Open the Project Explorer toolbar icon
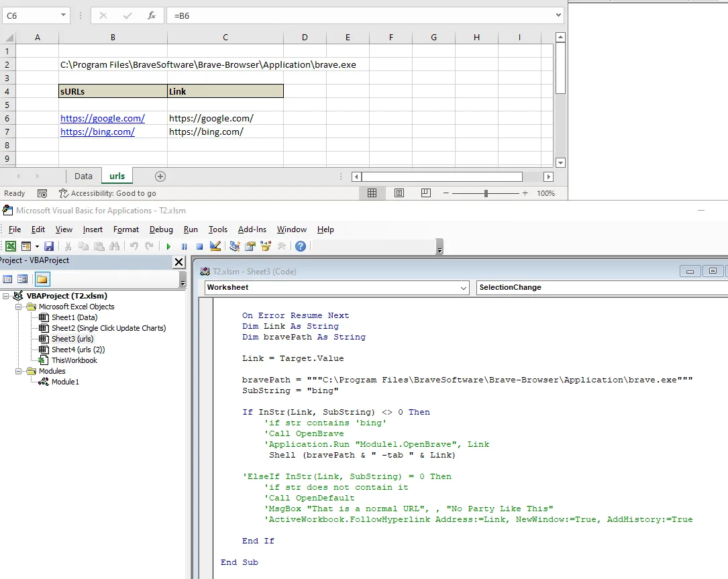Viewport: 728px width, 579px height. 235,246
